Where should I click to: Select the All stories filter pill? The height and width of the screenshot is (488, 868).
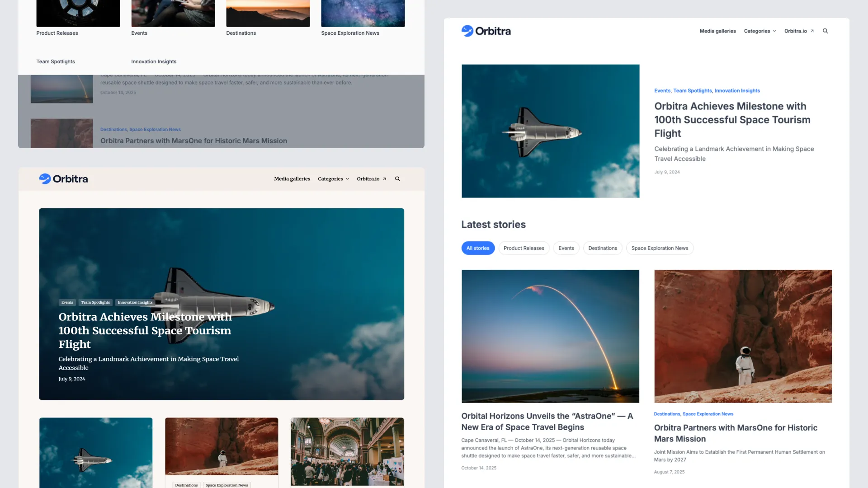click(x=478, y=248)
